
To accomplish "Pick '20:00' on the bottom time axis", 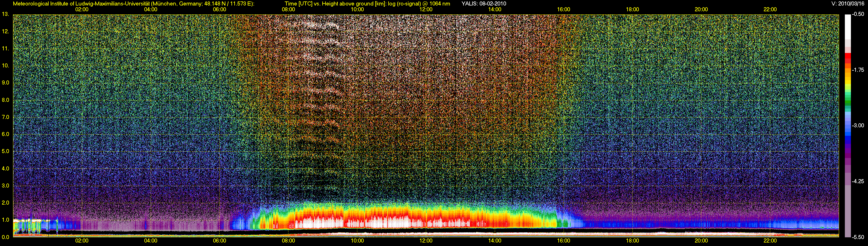I will click(701, 241).
